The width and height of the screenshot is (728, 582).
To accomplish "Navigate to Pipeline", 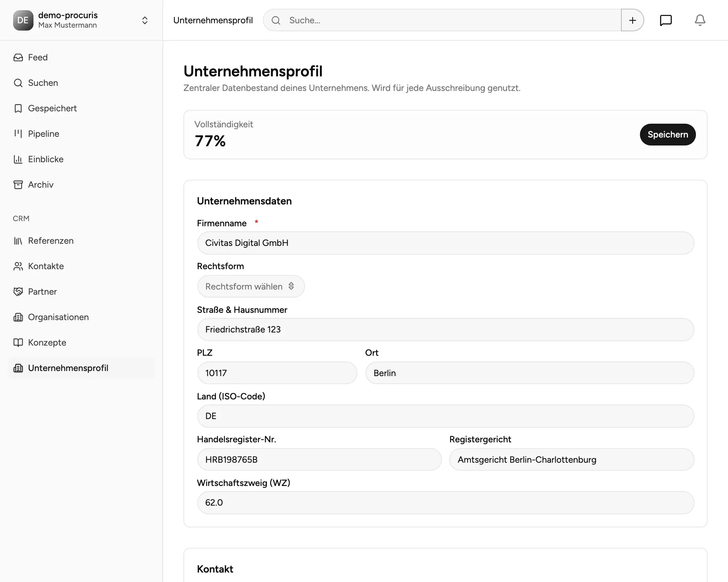I will coord(82,134).
